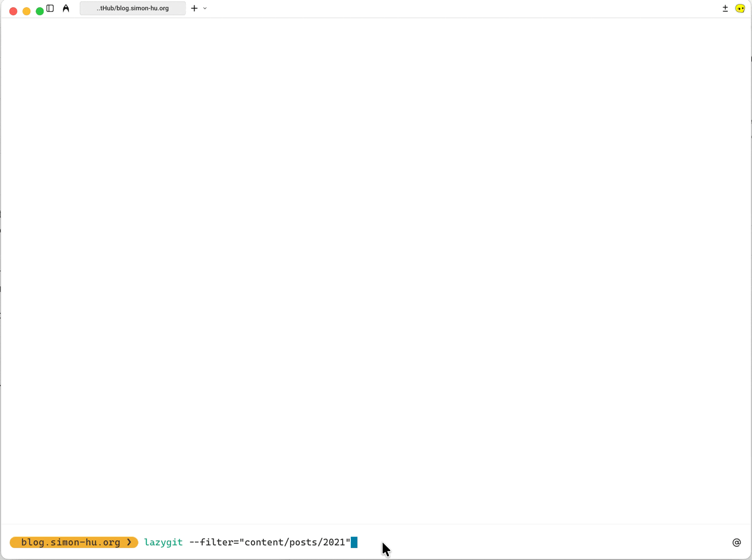
Task: Close window with the red button
Action: (13, 11)
